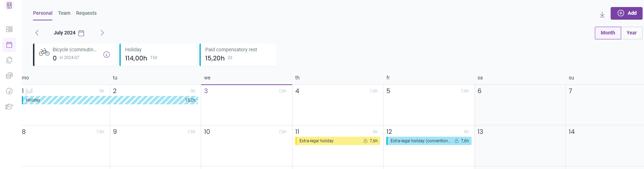Click the info icon on Bicycle card
The image size is (644, 169).
pyautogui.click(x=107, y=54)
